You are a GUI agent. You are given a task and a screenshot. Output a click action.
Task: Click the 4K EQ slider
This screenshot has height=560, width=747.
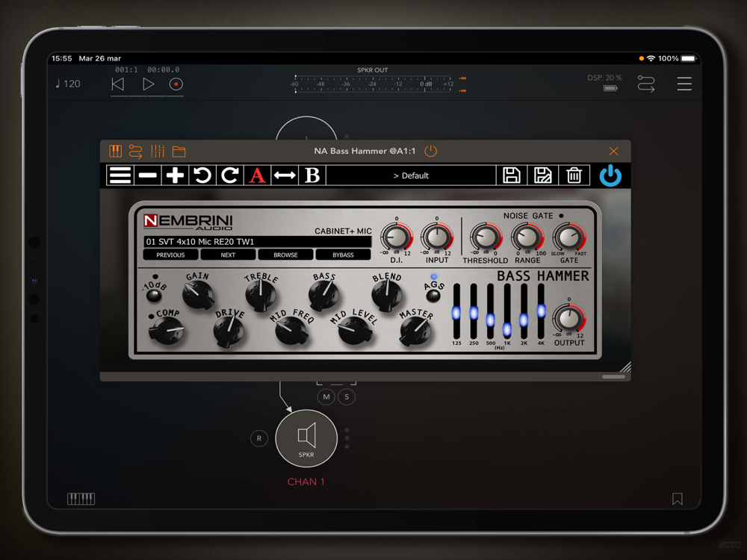[x=541, y=311]
